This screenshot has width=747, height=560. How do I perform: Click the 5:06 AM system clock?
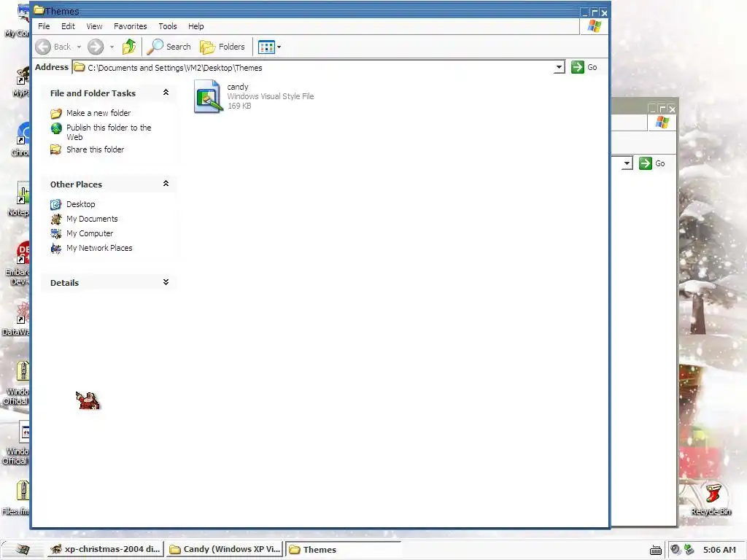pyautogui.click(x=719, y=550)
